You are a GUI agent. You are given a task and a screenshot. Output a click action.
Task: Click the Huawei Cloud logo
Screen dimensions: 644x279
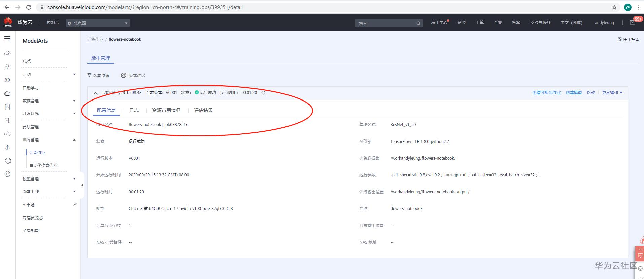pyautogui.click(x=8, y=22)
